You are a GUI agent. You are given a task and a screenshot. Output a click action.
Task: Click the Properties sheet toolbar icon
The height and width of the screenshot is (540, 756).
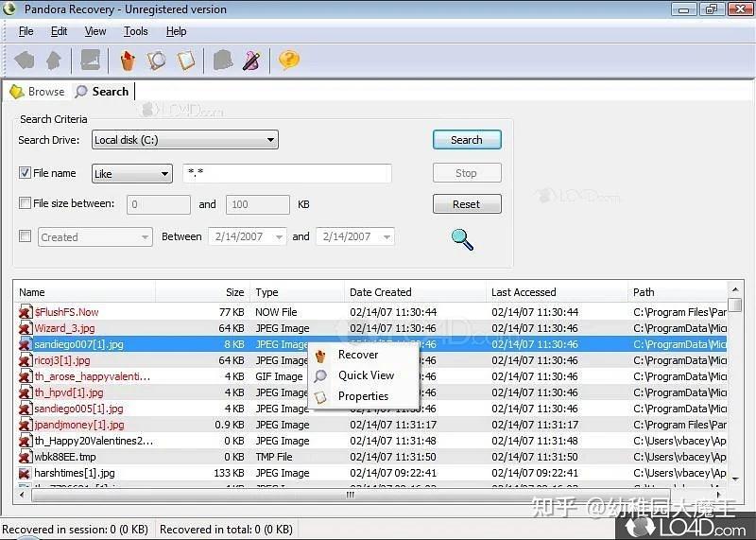(185, 61)
